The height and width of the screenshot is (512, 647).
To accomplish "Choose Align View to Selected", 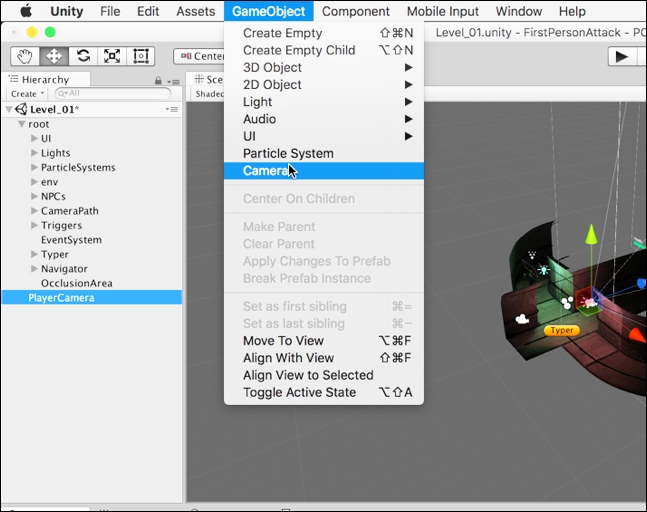I will point(324,375).
